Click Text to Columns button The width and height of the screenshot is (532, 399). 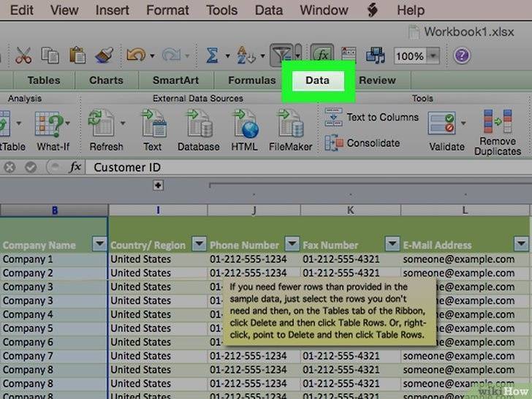point(373,118)
